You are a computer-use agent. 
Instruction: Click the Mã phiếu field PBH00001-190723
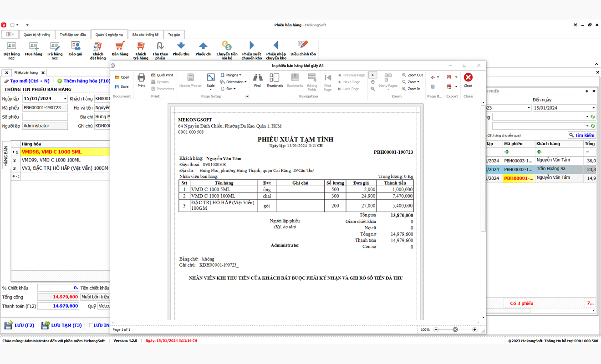[x=45, y=108]
